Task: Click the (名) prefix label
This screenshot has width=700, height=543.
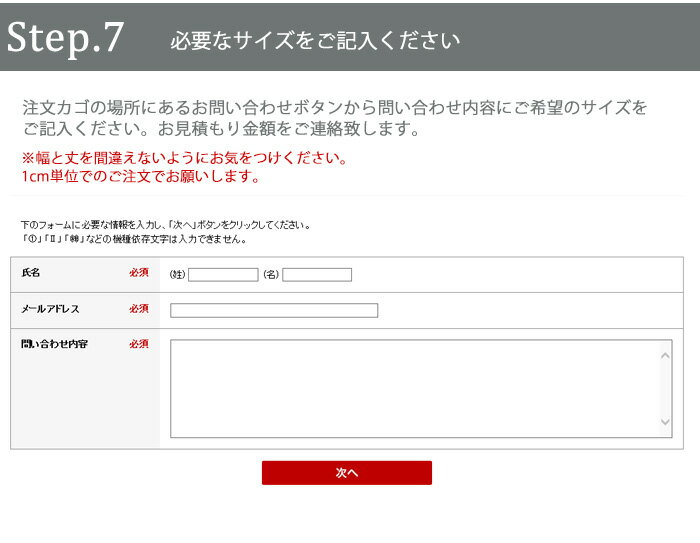Action: 270,275
